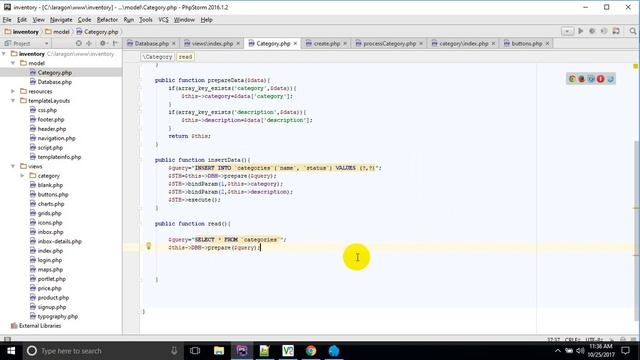640x360 pixels.
Task: Collapse the model folder
Action: point(13,63)
